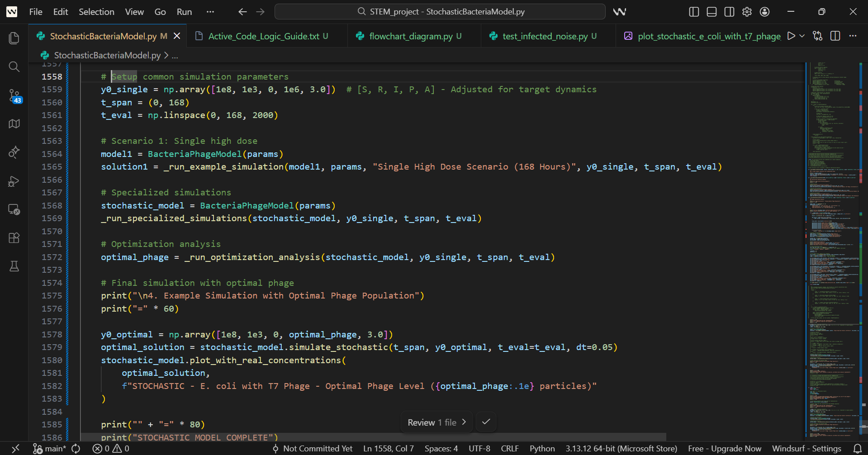The height and width of the screenshot is (455, 868).
Task: Toggle the secondary sidebar
Action: (729, 12)
